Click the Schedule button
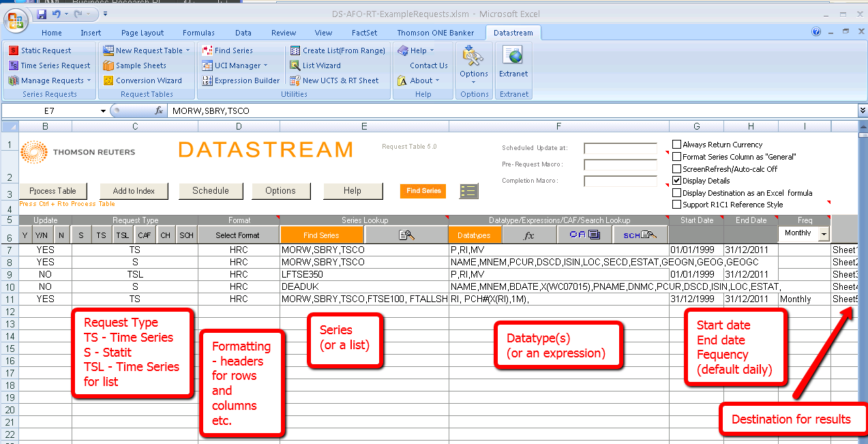Image resolution: width=868 pixels, height=444 pixels. (x=211, y=191)
